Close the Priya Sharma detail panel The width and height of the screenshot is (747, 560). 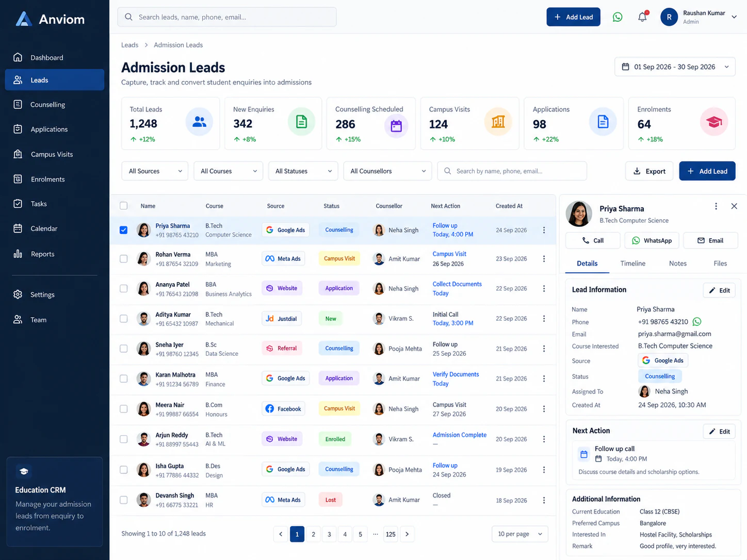(x=734, y=206)
